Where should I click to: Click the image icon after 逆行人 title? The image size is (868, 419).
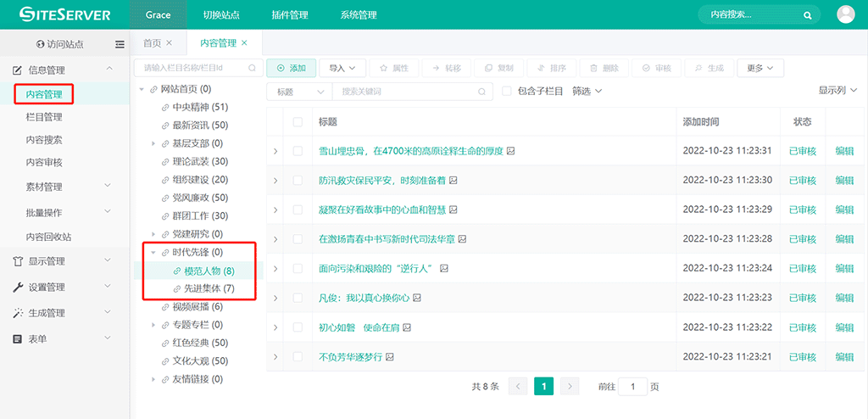pyautogui.click(x=444, y=268)
